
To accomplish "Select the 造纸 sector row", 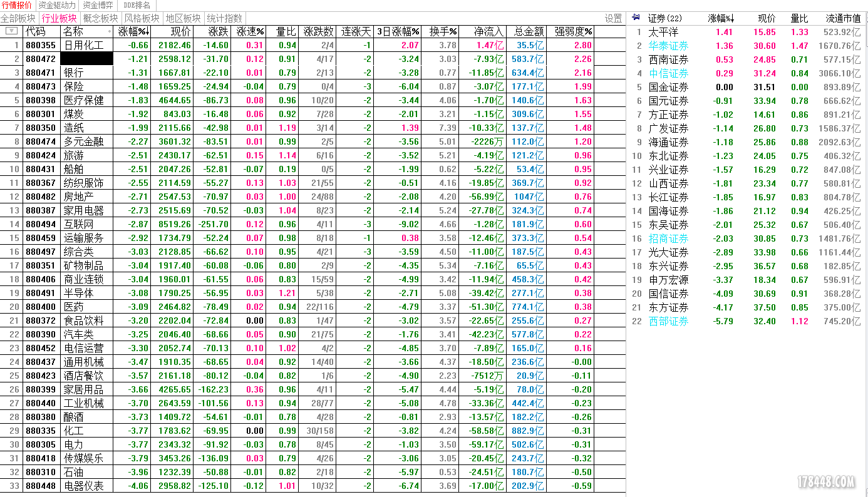I will pyautogui.click(x=313, y=128).
